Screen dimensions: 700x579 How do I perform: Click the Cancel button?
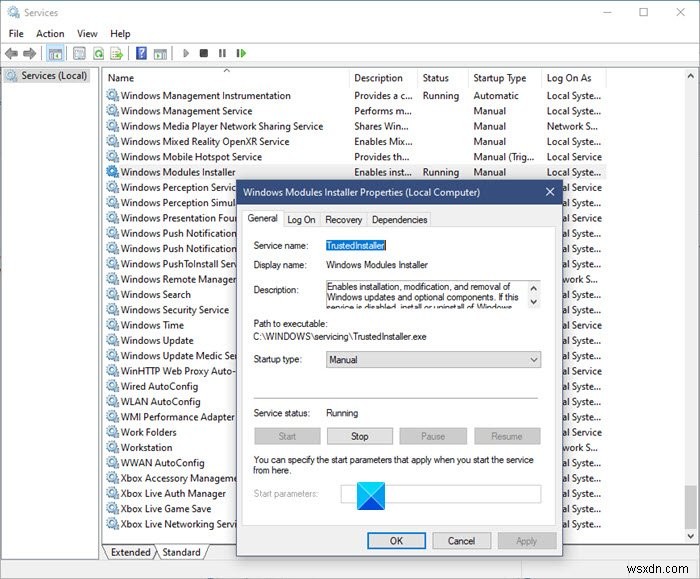(x=462, y=541)
